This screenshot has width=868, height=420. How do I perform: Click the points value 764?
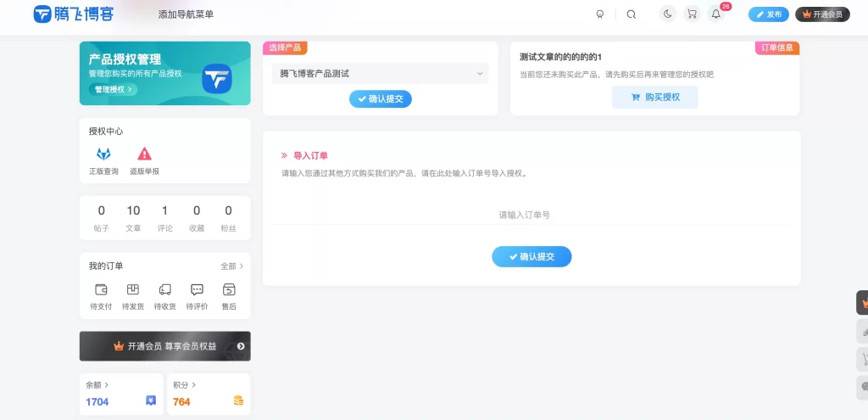[x=181, y=401]
